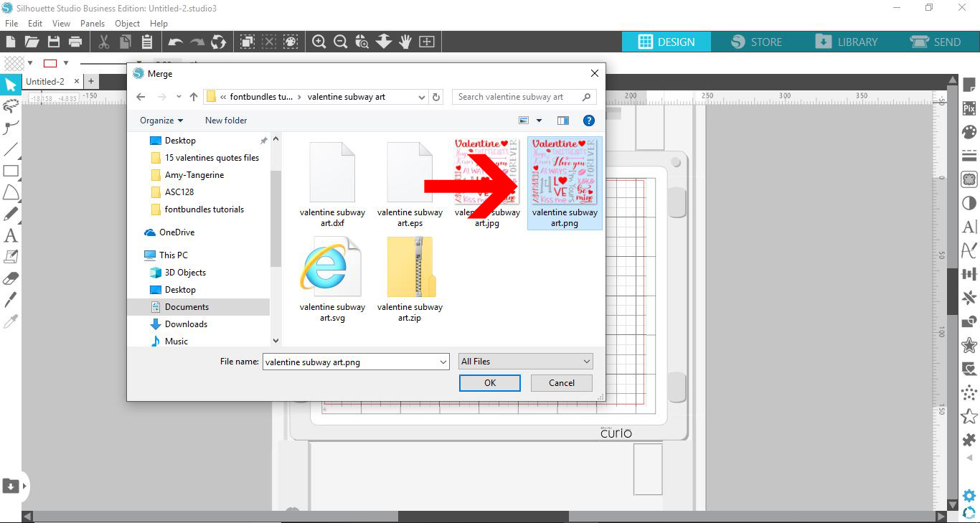This screenshot has width=980, height=523.
Task: Expand the File name combo box dropdown
Action: click(x=443, y=362)
